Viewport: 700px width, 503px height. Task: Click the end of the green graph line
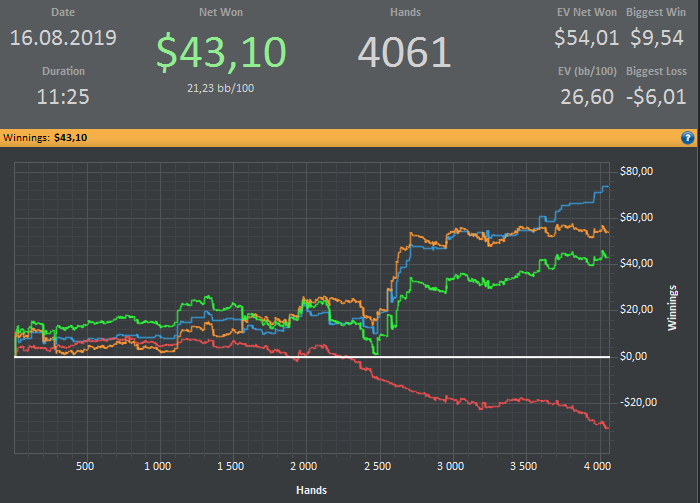tap(608, 258)
